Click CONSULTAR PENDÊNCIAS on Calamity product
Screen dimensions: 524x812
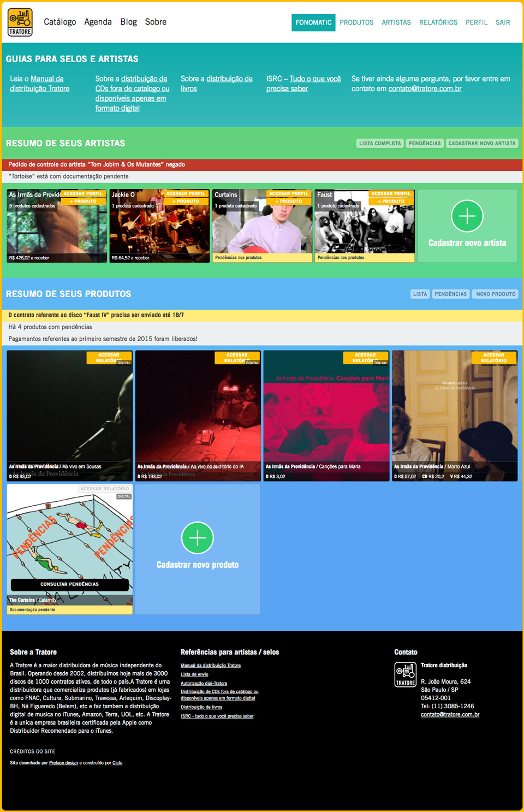pos(69,584)
